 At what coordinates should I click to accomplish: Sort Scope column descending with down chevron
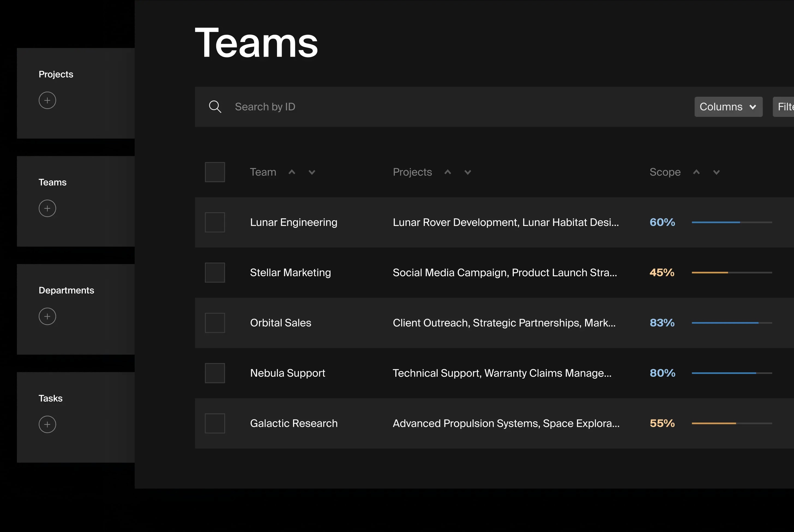pyautogui.click(x=716, y=172)
